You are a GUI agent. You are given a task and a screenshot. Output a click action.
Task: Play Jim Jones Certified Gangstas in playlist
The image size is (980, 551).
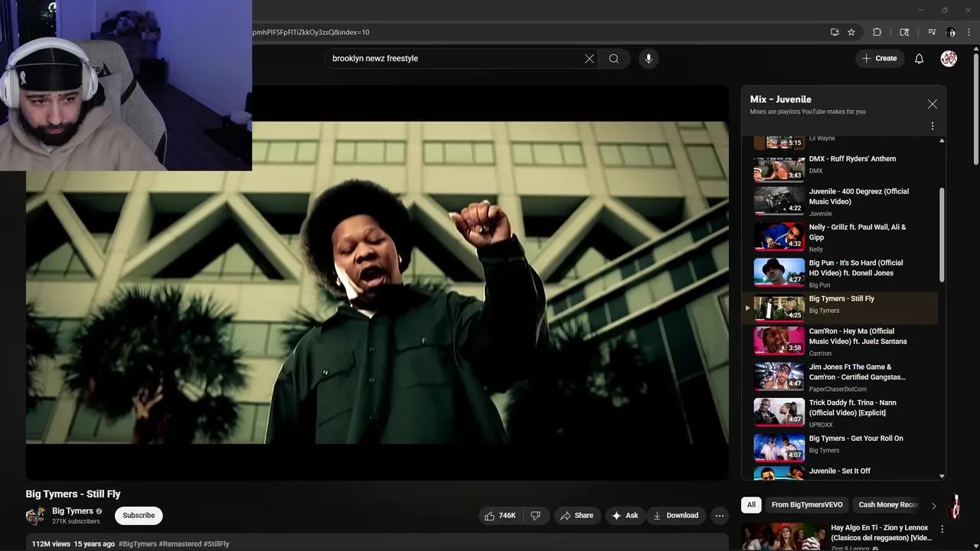pyautogui.click(x=842, y=377)
